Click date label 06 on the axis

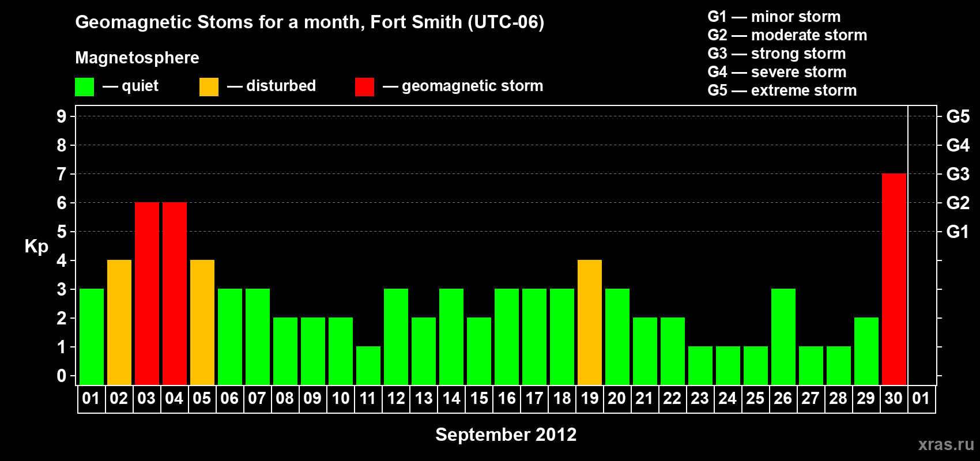point(229,398)
